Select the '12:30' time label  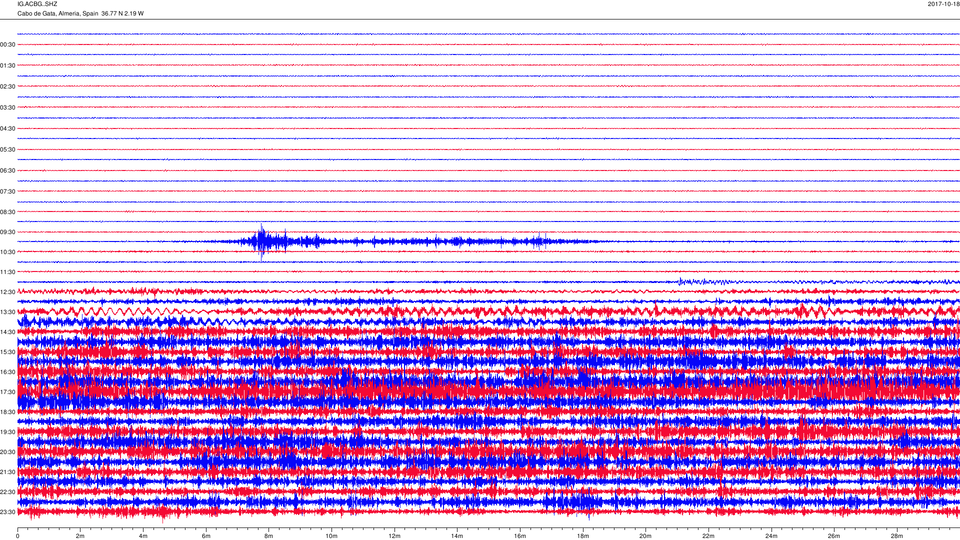pos(8,292)
